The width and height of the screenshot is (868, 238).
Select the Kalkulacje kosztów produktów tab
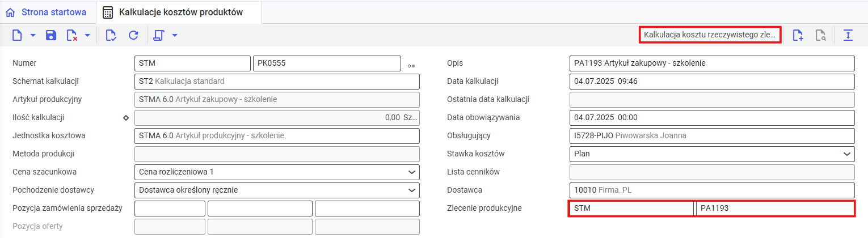coord(173,12)
